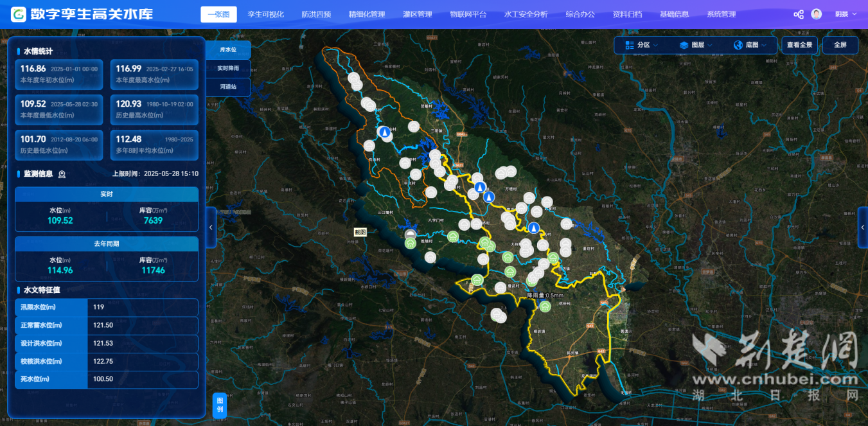Viewport: 868px width, 426px height.
Task: Switch to the 河道站 tab
Action: [228, 87]
